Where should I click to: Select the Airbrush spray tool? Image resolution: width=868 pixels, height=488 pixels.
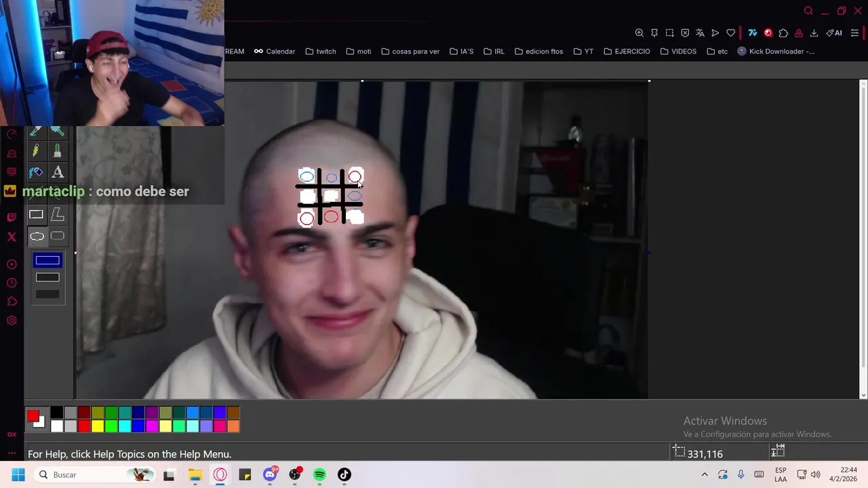[36, 173]
